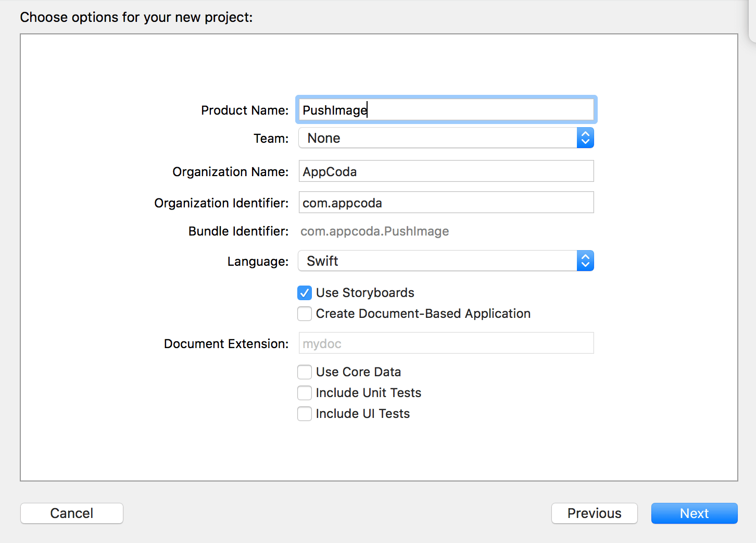Click the Use Core Data label
This screenshot has width=756, height=543.
point(358,372)
